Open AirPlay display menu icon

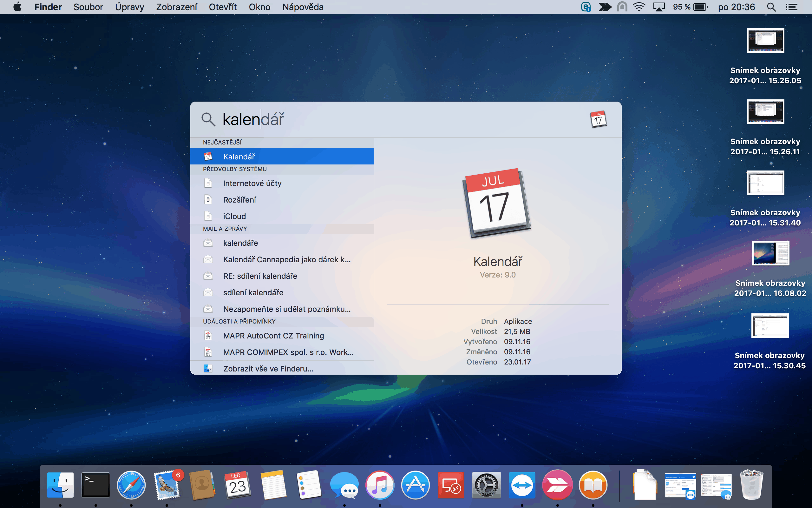[x=659, y=7]
